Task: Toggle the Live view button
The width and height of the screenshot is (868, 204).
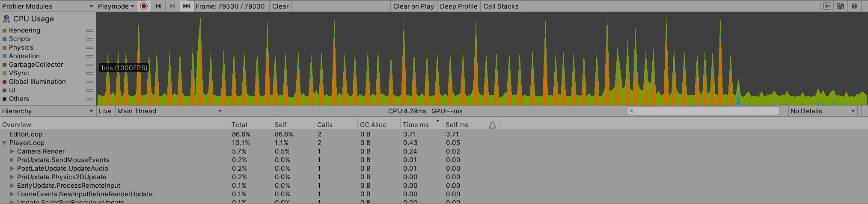Action: 105,111
